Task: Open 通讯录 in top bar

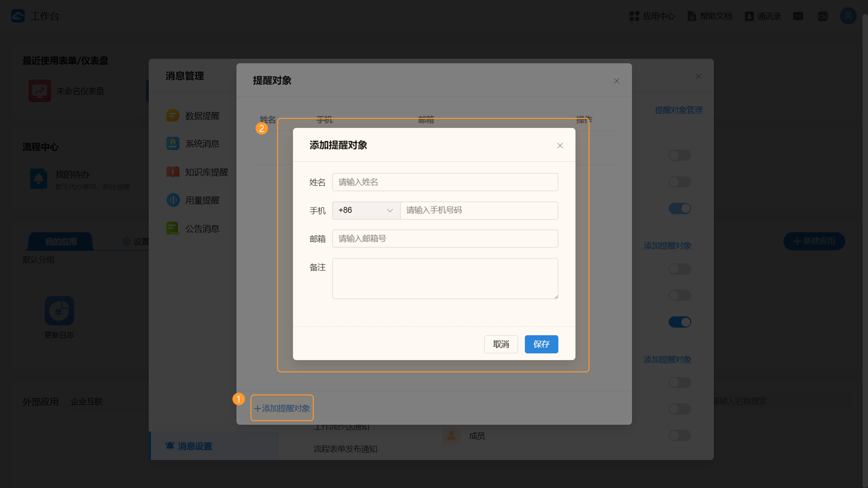Action: coord(763,16)
